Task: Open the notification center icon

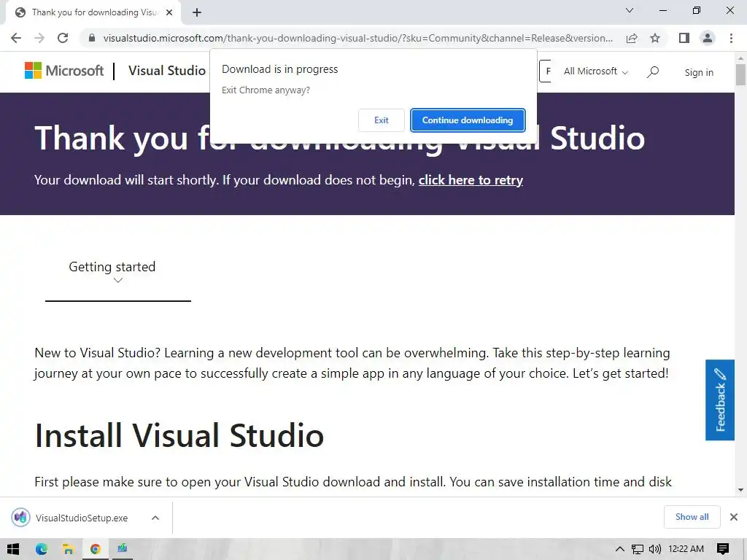Action: coord(723,549)
